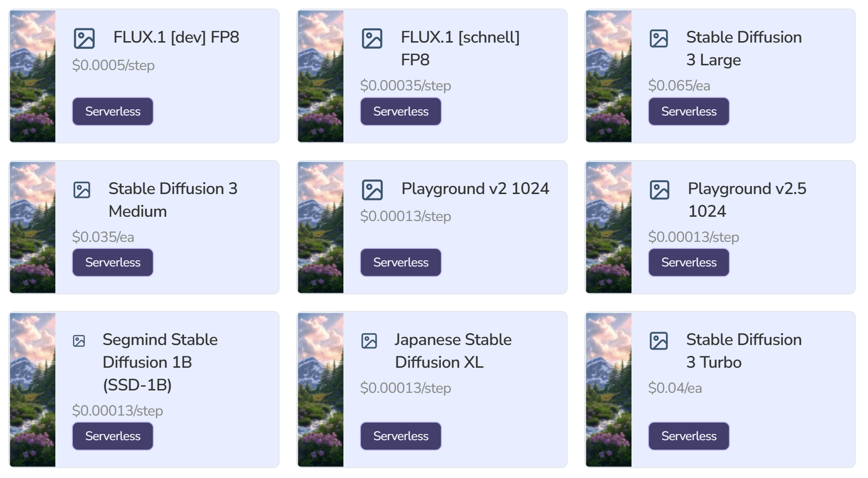Open the Stable Diffusion 3 Turbo title
The height and width of the screenshot is (478, 868).
point(744,351)
